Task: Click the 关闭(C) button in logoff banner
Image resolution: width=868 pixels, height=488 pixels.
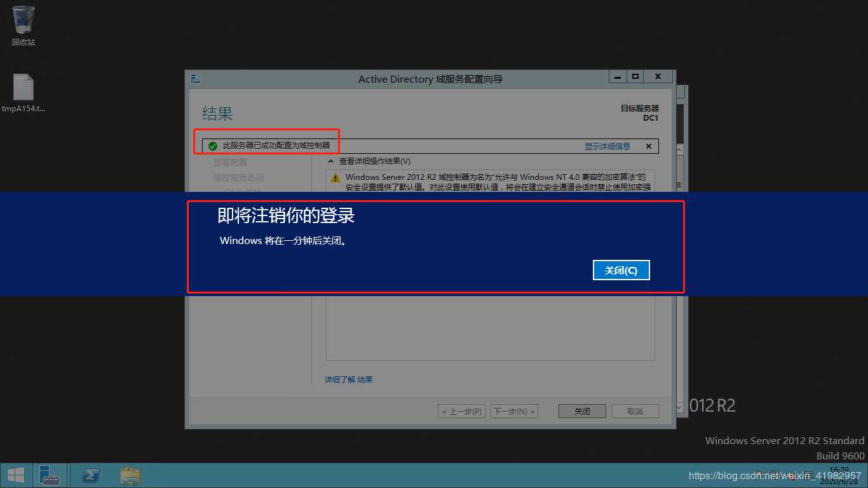Action: 621,270
